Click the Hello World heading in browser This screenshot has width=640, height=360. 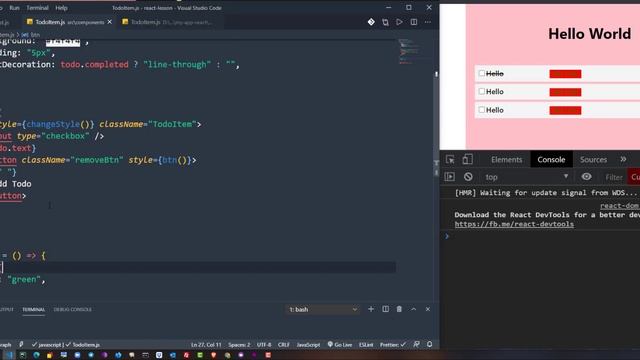tap(589, 34)
